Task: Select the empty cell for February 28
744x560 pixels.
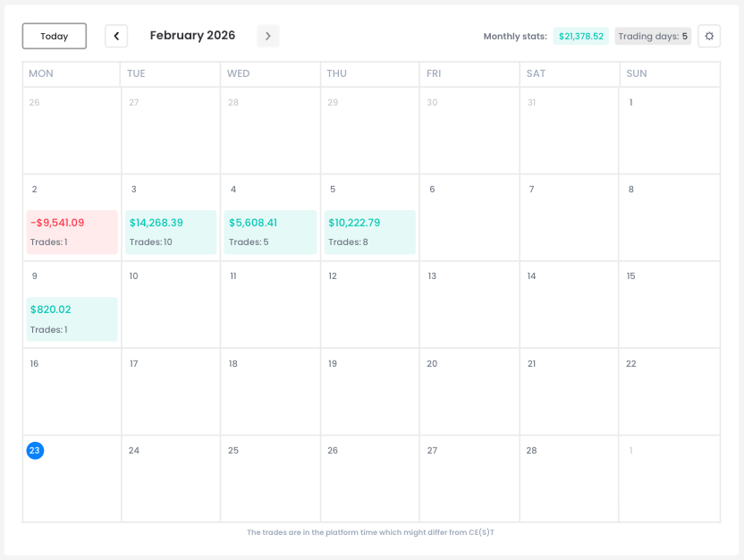Action: 570,479
